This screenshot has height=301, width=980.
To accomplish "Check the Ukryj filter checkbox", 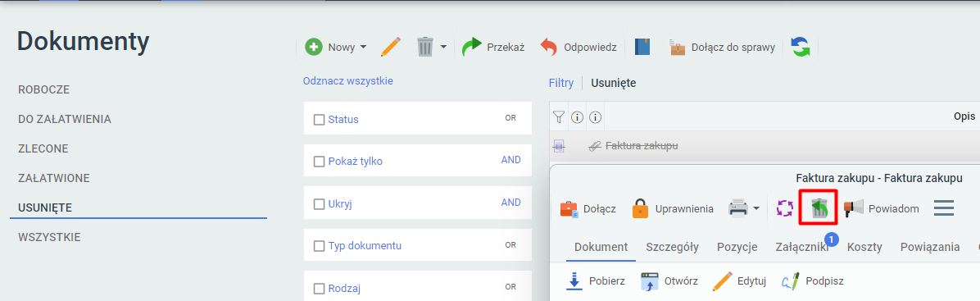I will point(319,204).
